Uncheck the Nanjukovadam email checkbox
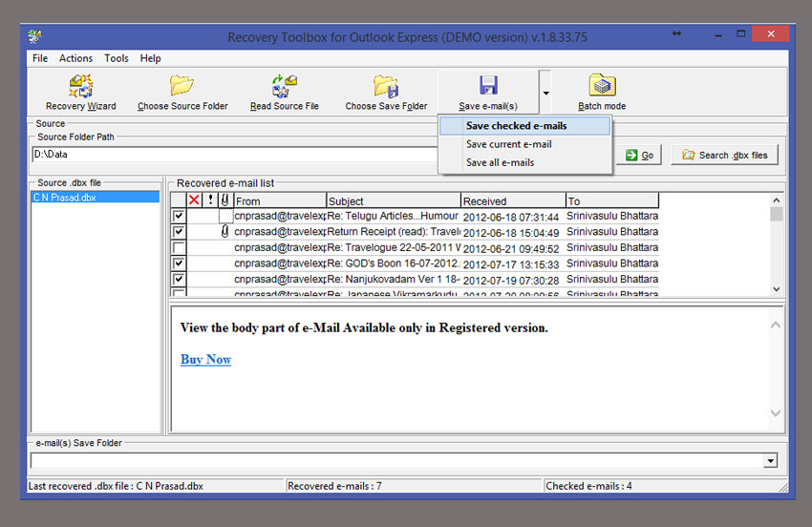Image resolution: width=812 pixels, height=527 pixels. click(x=179, y=279)
